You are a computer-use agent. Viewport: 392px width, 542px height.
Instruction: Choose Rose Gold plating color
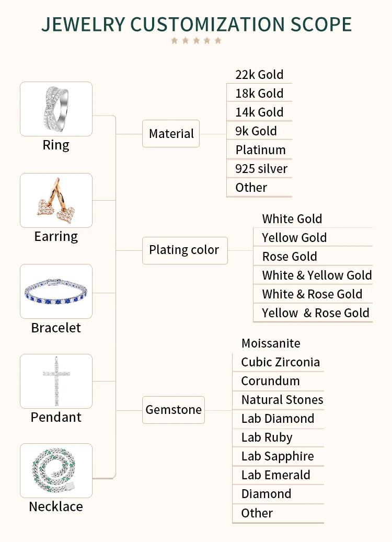pyautogui.click(x=290, y=257)
